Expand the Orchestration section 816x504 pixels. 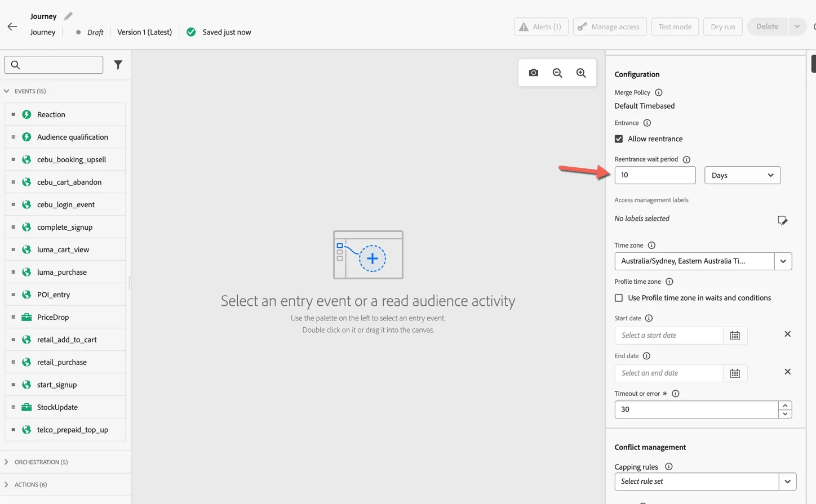(x=7, y=462)
